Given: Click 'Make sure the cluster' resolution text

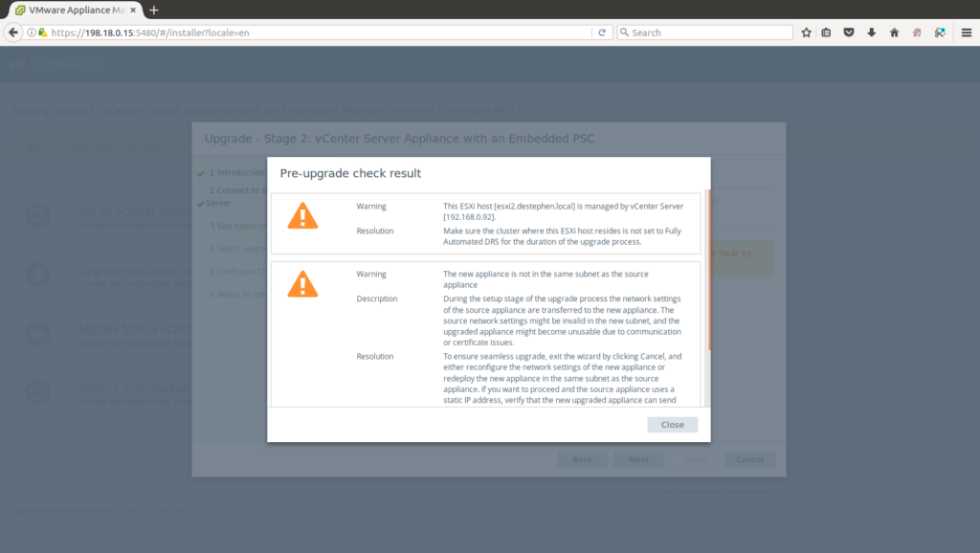Looking at the screenshot, I should pos(562,236).
